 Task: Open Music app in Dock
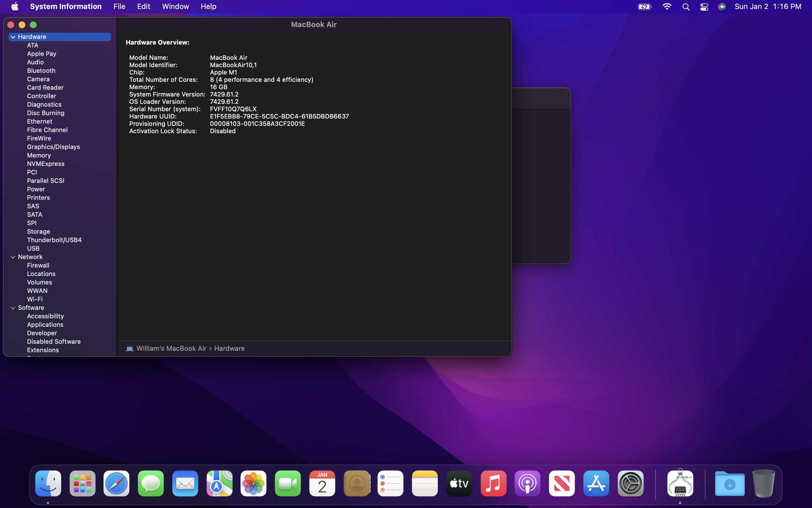pyautogui.click(x=493, y=484)
